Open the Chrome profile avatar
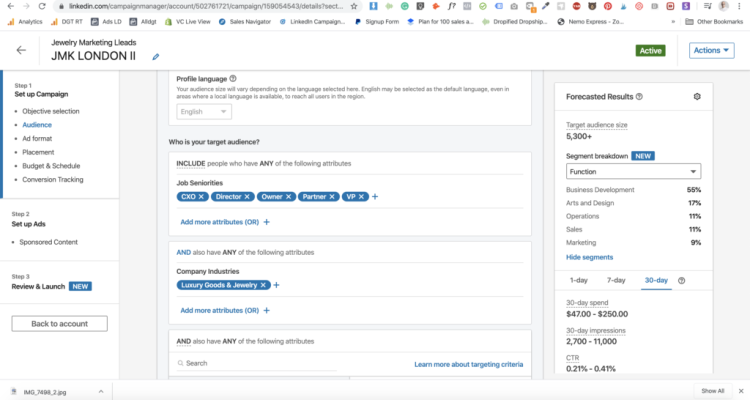750x400 pixels. (724, 6)
